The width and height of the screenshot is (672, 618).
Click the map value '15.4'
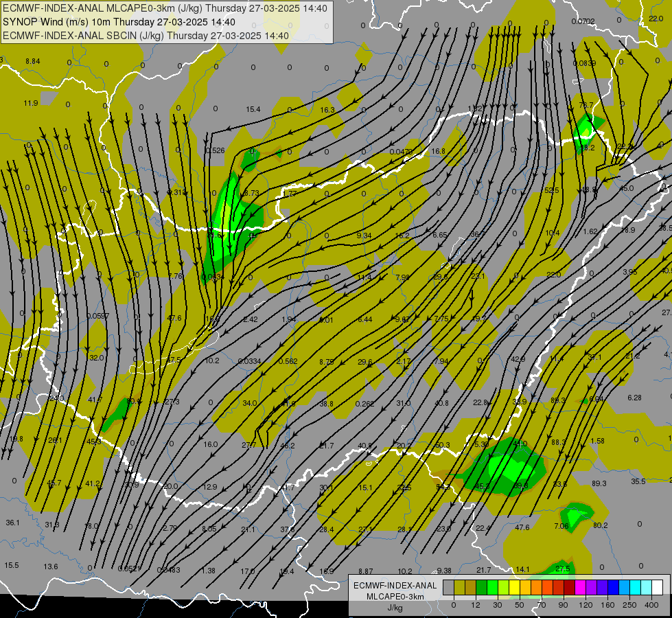coord(253,109)
